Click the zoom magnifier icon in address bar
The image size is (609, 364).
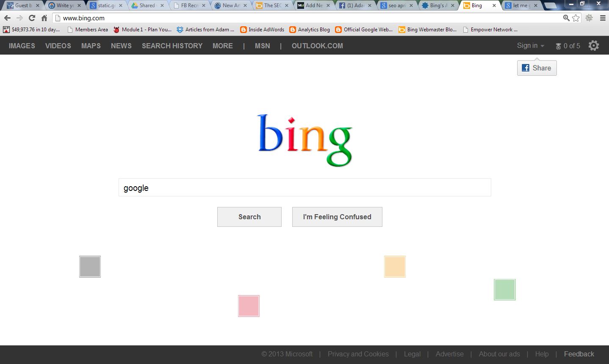(x=566, y=18)
